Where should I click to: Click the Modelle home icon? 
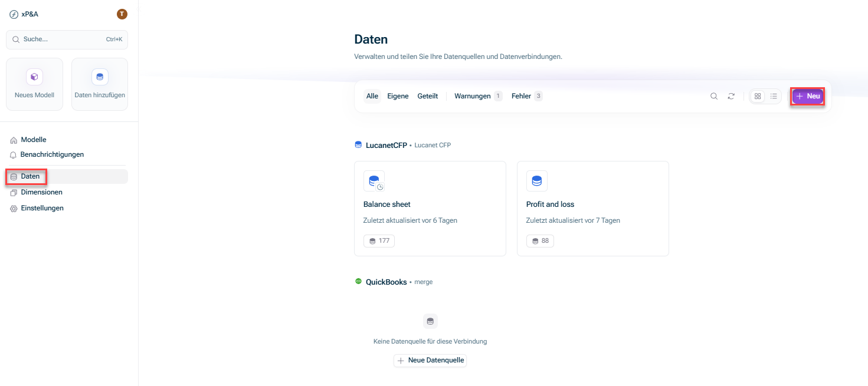[14, 140]
